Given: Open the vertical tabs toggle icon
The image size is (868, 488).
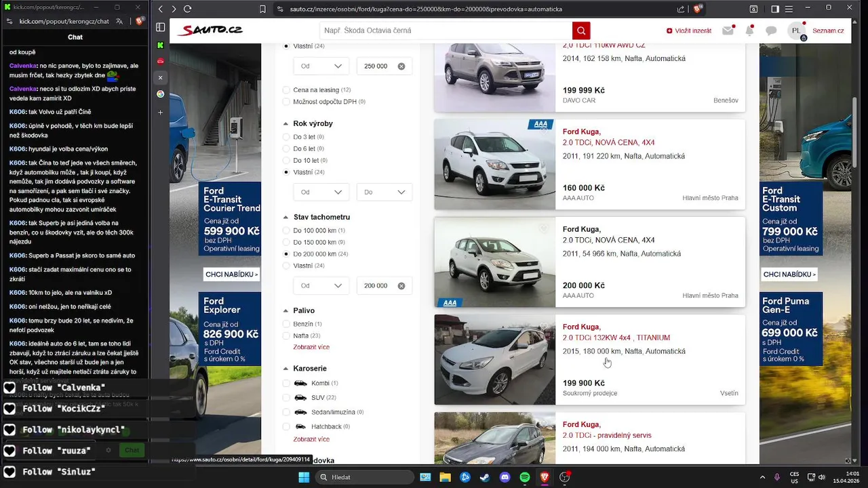Looking at the screenshot, I should [161, 27].
